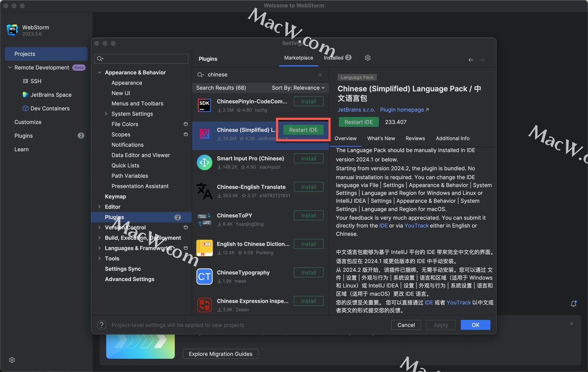This screenshot has width=588, height=372.
Task: Click Explore Migration Guides button
Action: pyautogui.click(x=221, y=354)
